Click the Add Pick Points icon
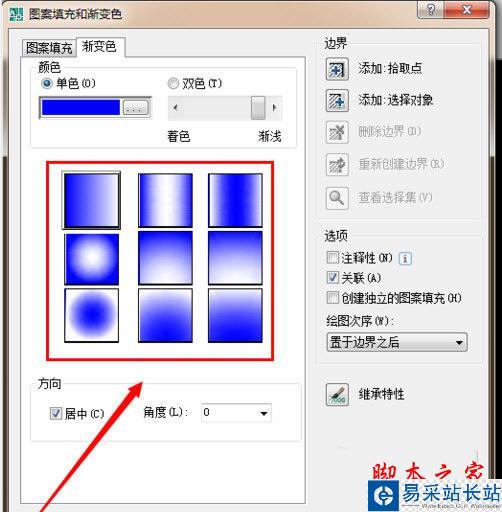502x512 pixels. [337, 69]
